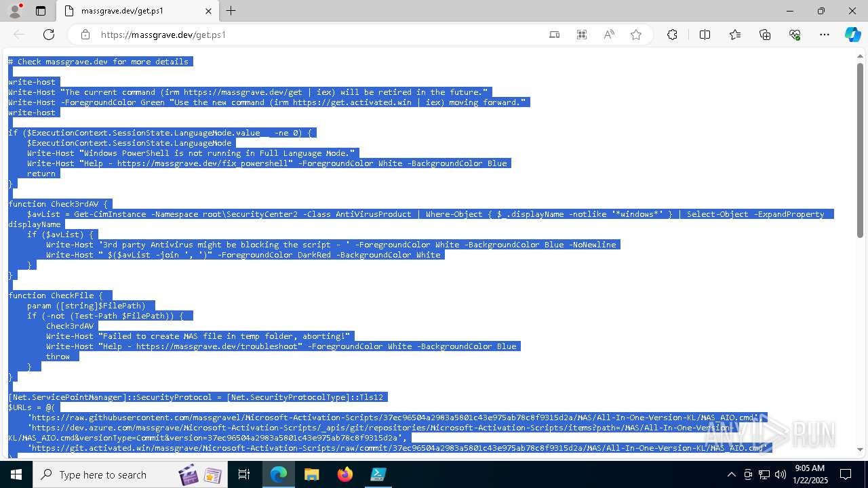Screen dimensions: 868x488
Task: Add this page to favorites
Action: click(636, 35)
